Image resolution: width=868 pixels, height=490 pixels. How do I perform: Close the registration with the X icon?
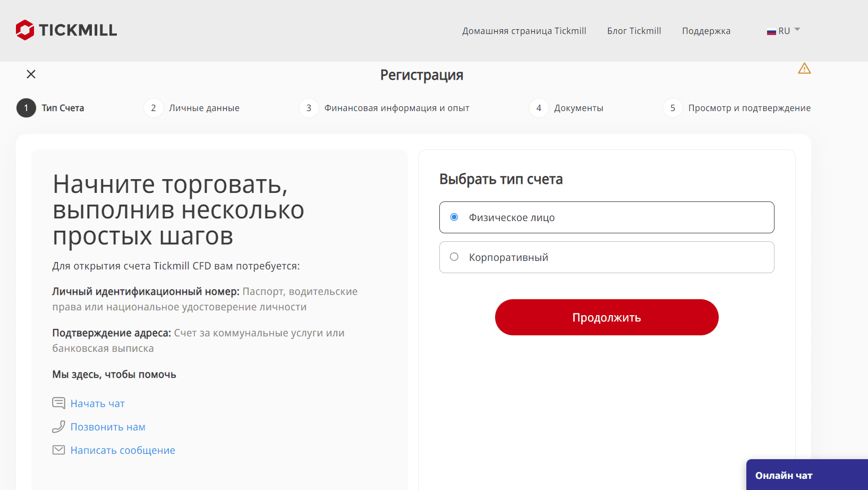[31, 74]
